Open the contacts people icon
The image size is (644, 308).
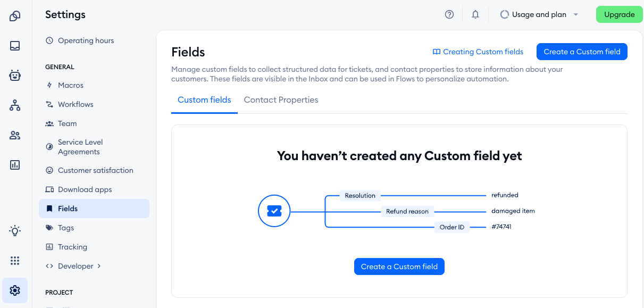click(15, 135)
